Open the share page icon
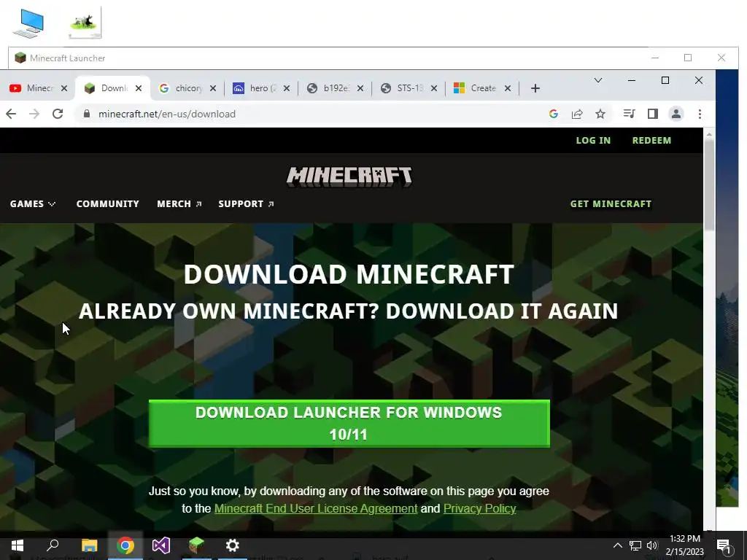 tap(577, 114)
